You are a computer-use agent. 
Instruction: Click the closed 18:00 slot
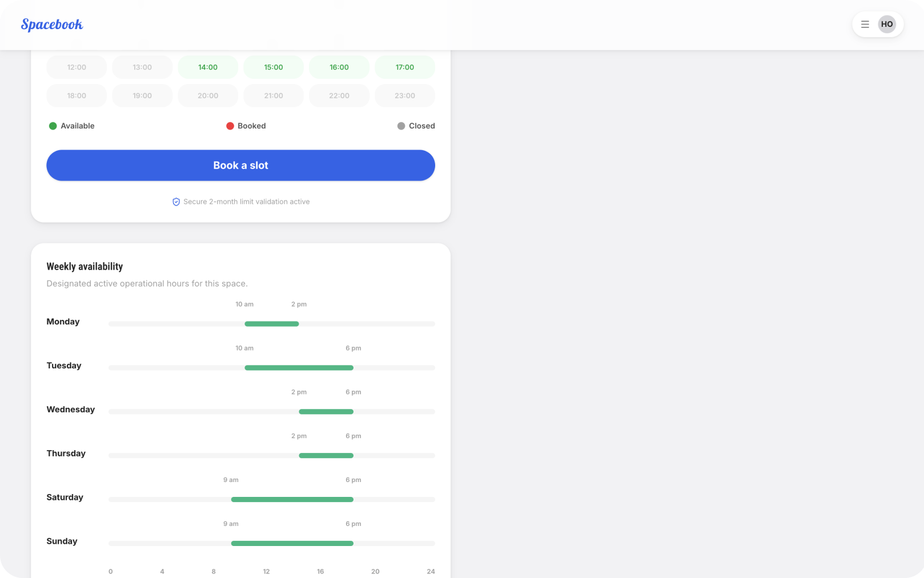coord(77,96)
